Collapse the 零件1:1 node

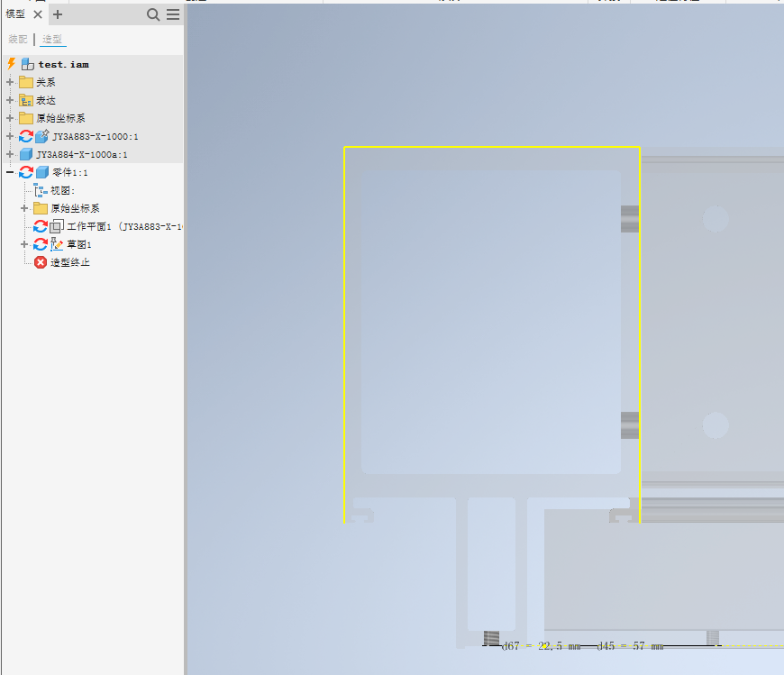tap(8, 172)
